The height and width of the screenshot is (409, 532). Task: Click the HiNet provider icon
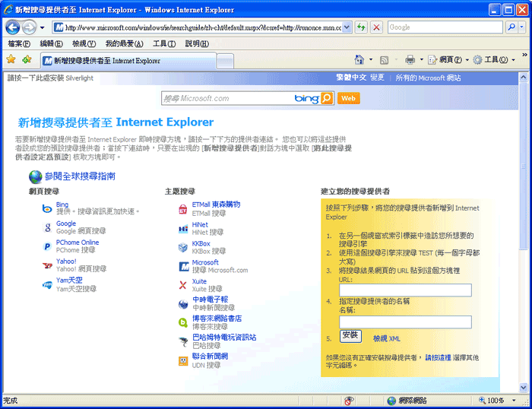click(183, 229)
